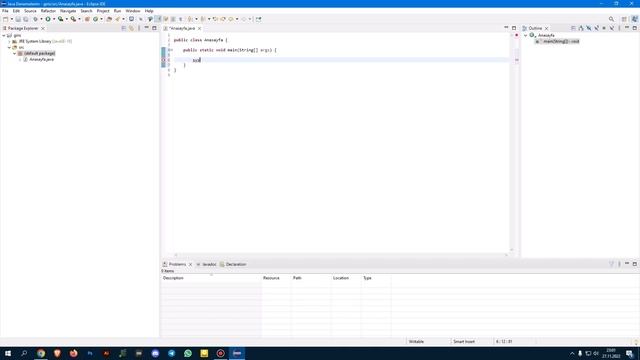This screenshot has height=360, width=640.
Task: Click the New Java Class icon
Action: click(x=96, y=19)
